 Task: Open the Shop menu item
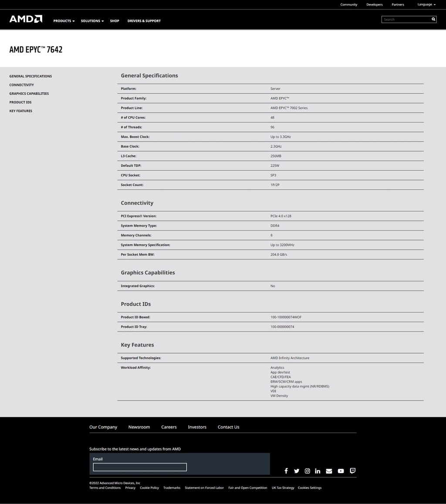115,21
